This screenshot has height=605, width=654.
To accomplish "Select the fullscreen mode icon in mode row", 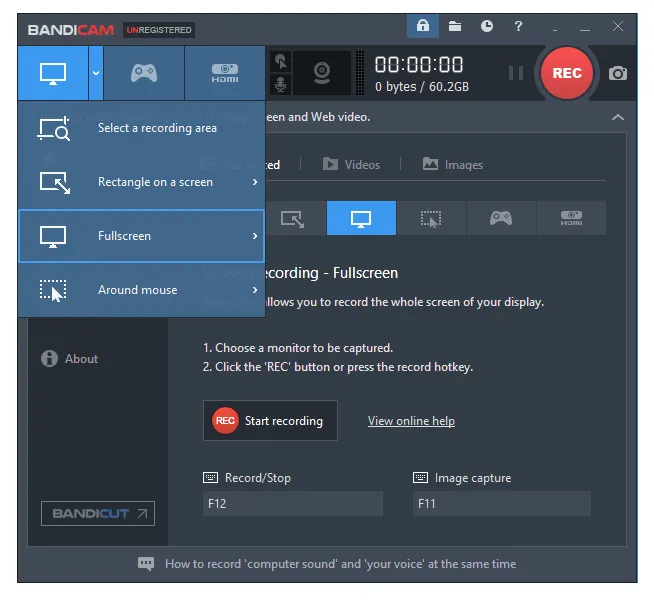I will click(361, 218).
